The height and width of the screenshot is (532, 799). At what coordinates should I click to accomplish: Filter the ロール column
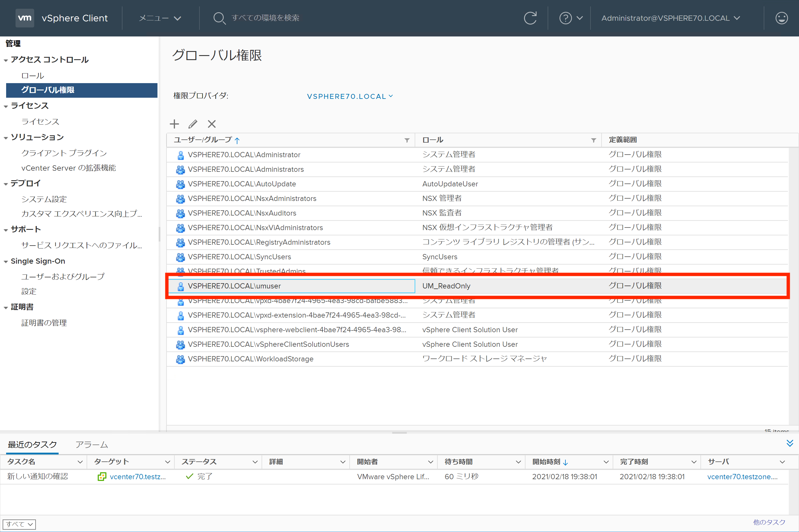click(x=593, y=140)
